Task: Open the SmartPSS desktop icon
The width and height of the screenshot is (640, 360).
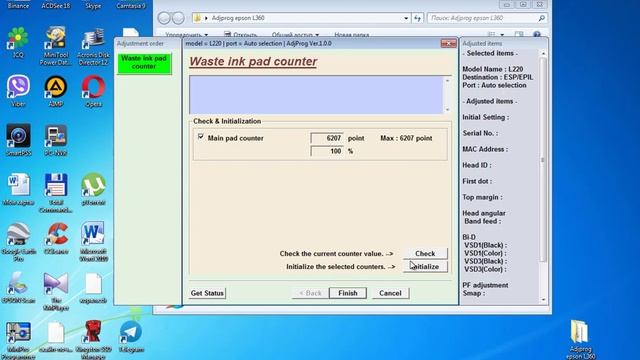Action: (x=18, y=140)
